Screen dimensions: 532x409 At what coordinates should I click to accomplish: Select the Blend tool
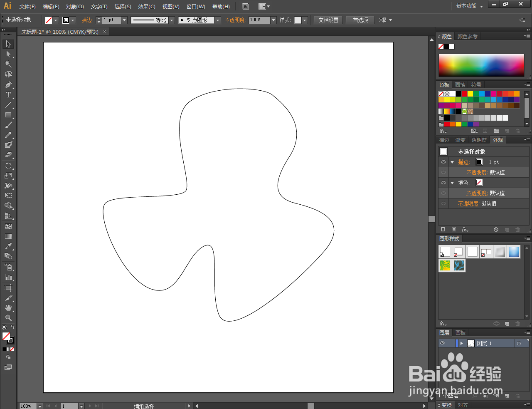pyautogui.click(x=8, y=256)
